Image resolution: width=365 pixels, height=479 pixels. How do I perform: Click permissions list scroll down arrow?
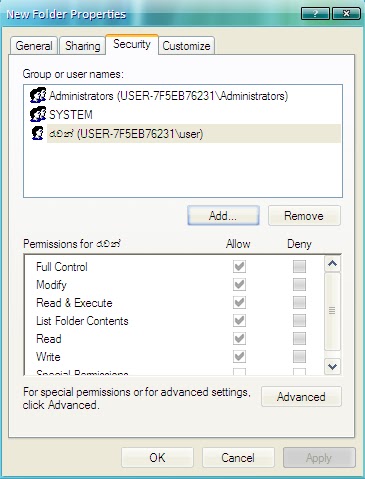point(332,367)
